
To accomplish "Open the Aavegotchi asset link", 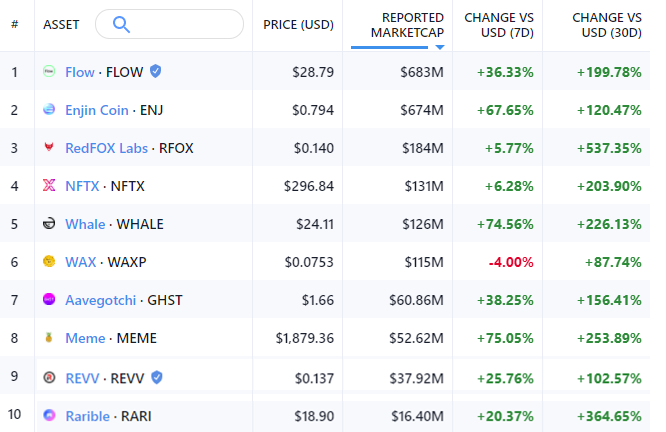I will click(100, 300).
